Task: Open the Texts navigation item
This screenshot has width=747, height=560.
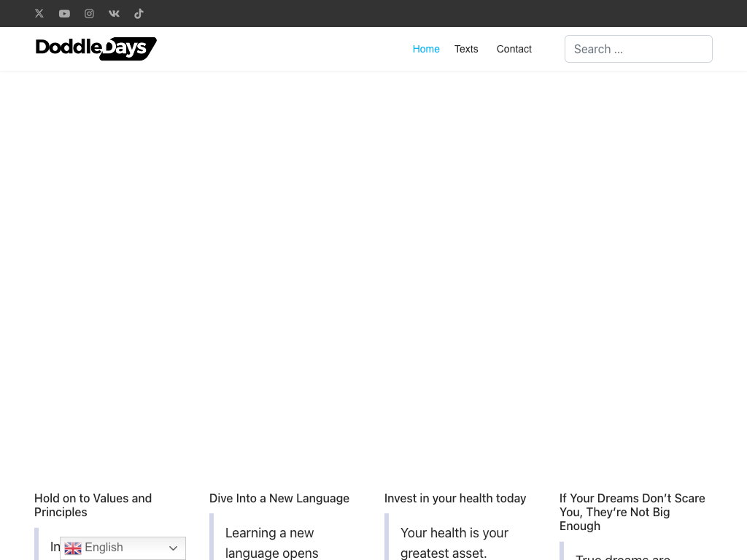Action: [466, 49]
